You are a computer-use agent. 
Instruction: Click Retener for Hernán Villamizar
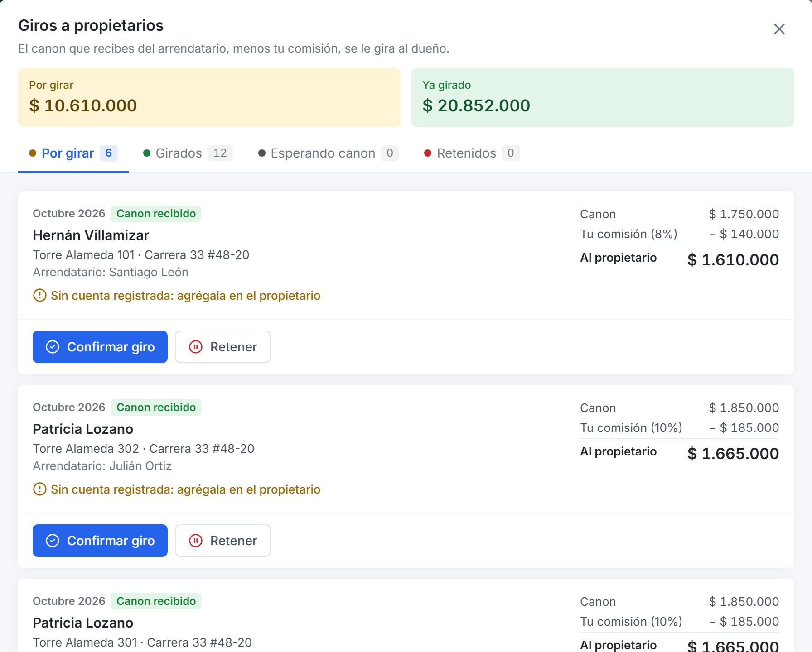[223, 347]
